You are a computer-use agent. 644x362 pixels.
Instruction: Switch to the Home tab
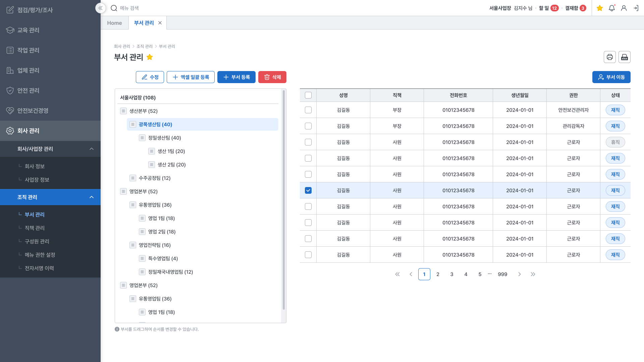pos(114,23)
